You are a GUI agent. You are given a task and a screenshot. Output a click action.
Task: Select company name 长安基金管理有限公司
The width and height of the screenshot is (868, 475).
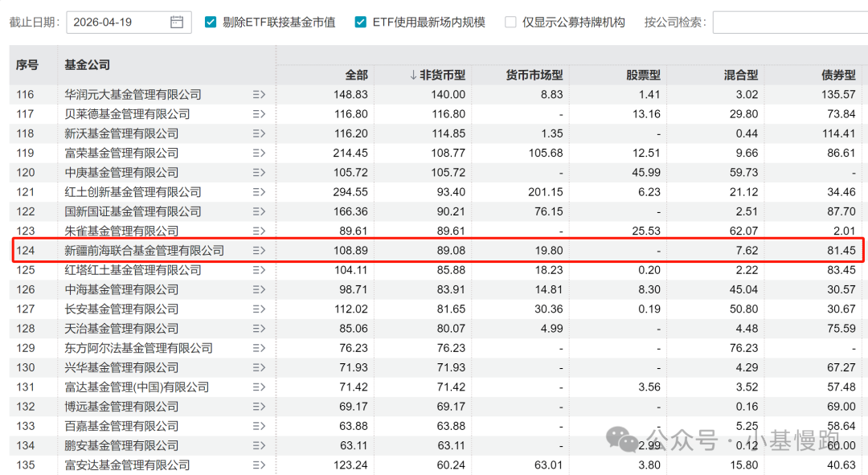121,309
